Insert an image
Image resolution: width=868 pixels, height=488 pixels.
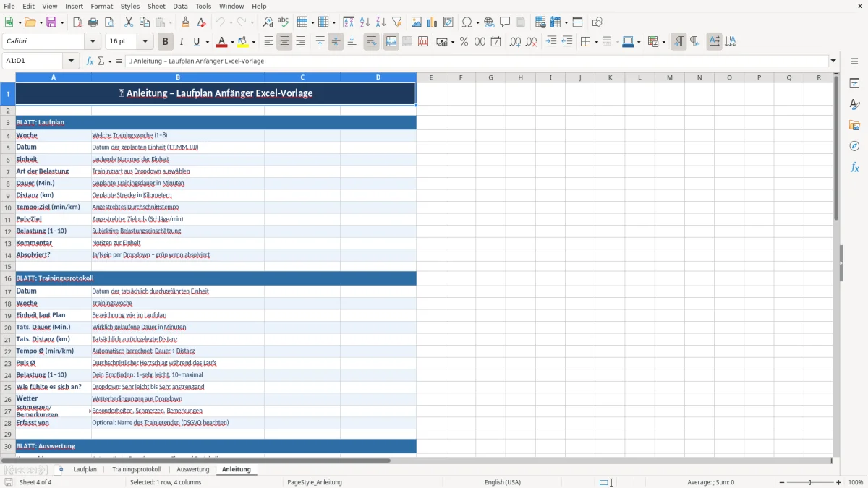[x=417, y=22]
